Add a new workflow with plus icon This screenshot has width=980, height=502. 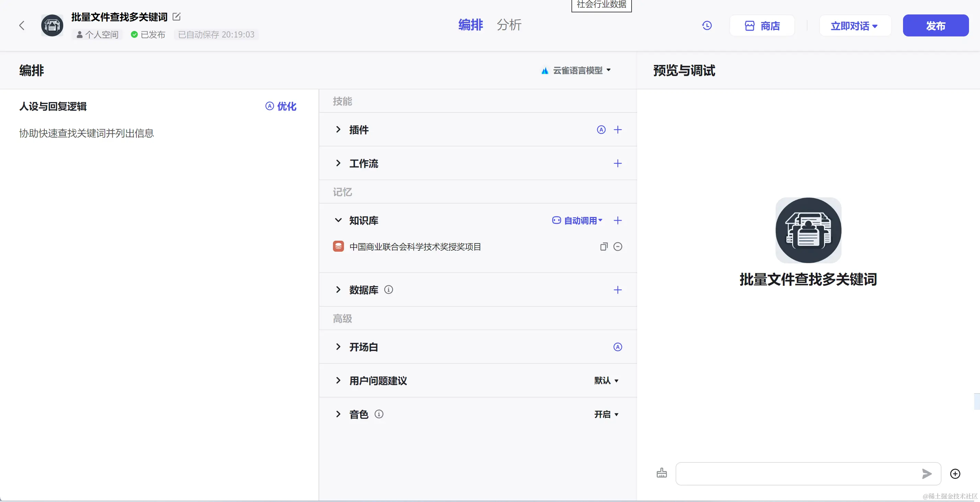click(x=618, y=163)
